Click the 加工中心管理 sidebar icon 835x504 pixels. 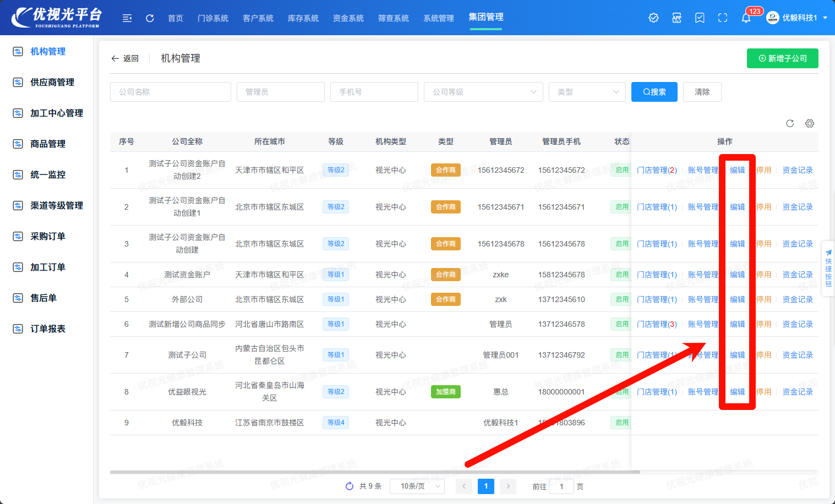[x=18, y=113]
